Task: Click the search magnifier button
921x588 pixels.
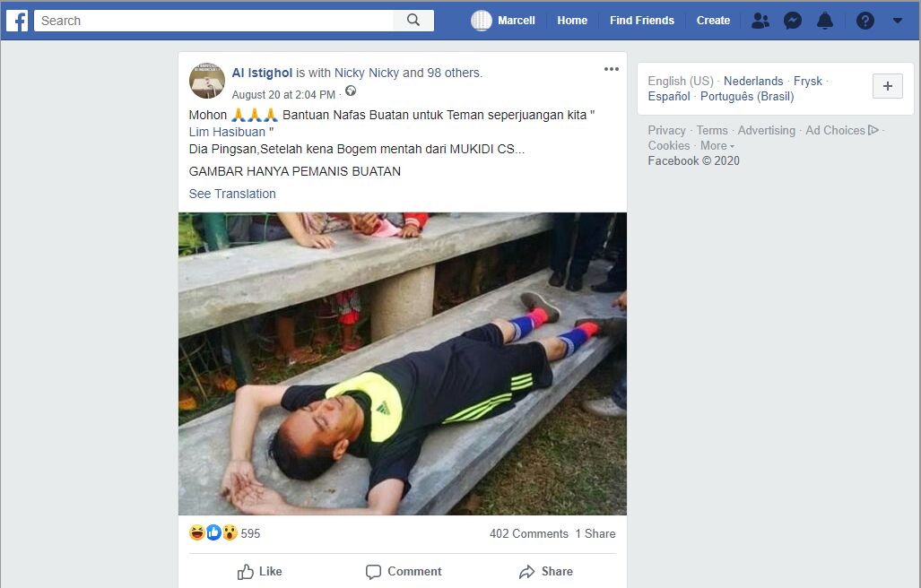Action: pyautogui.click(x=413, y=21)
